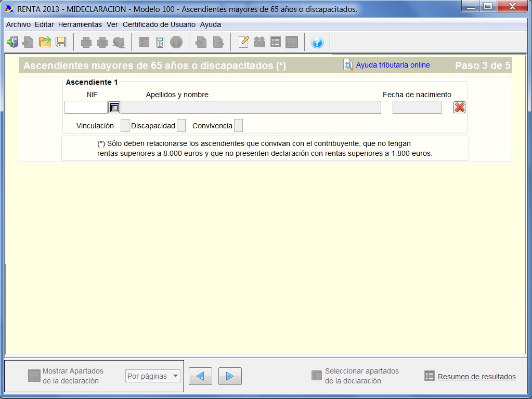Click the icon beside Mostrar Apartados
The height and width of the screenshot is (399, 532).
[34, 376]
